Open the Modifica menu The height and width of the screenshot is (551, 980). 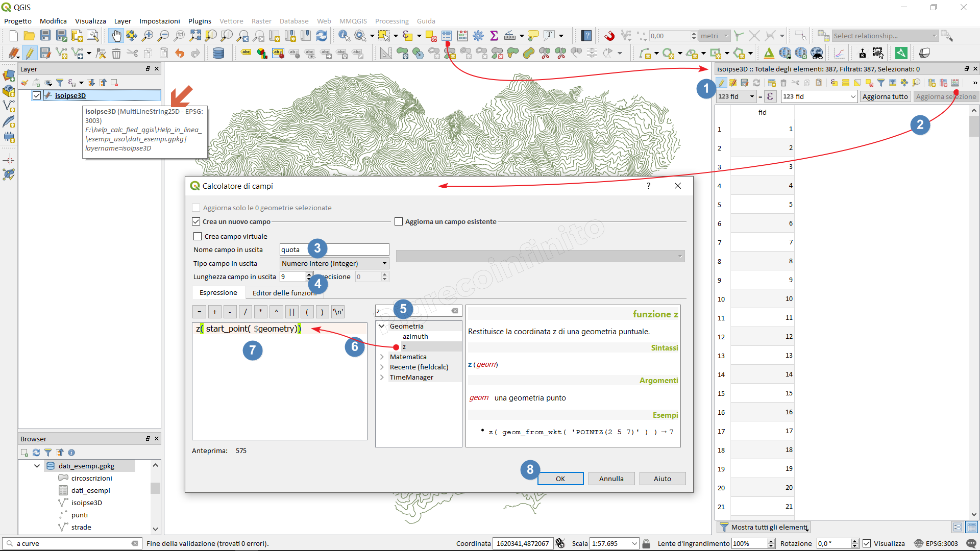(53, 21)
